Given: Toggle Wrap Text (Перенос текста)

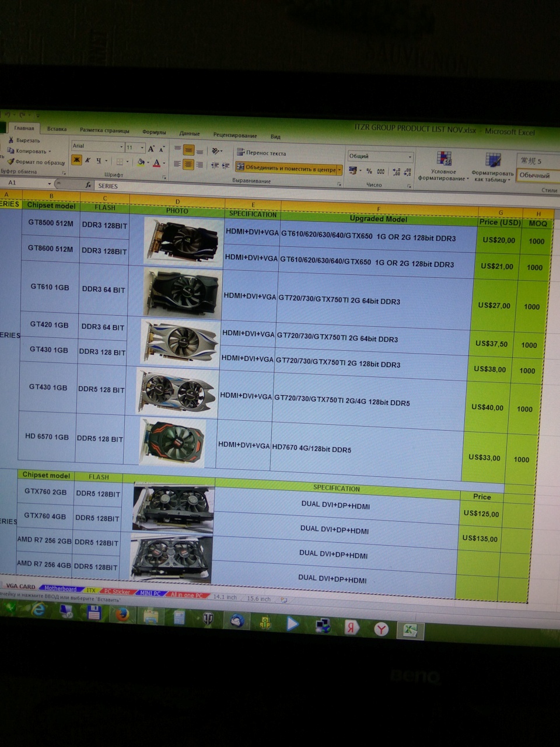Looking at the screenshot, I should click(261, 153).
